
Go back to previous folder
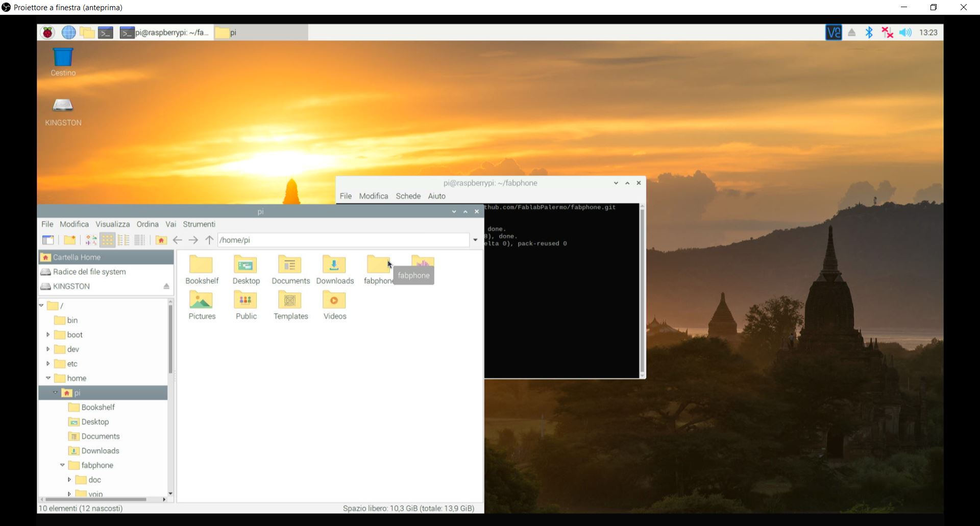click(177, 240)
